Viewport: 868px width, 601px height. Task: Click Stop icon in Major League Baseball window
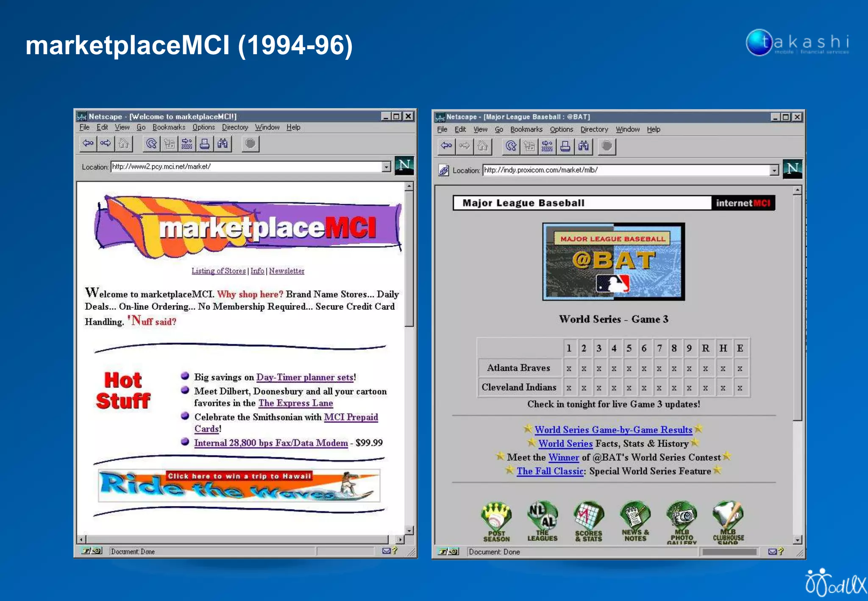[607, 146]
